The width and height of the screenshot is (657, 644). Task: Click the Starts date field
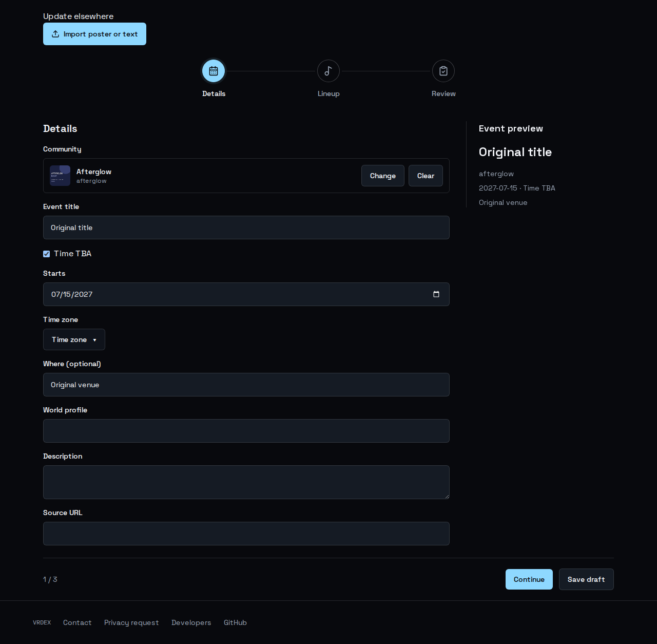[246, 294]
